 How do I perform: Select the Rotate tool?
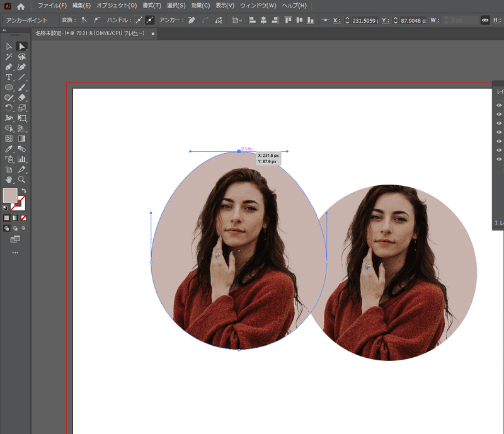click(x=9, y=108)
